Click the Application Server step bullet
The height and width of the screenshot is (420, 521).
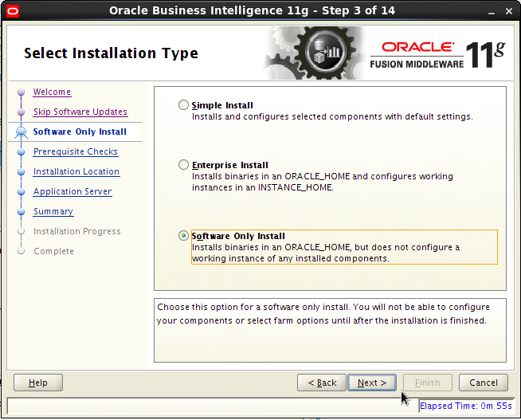click(x=22, y=192)
